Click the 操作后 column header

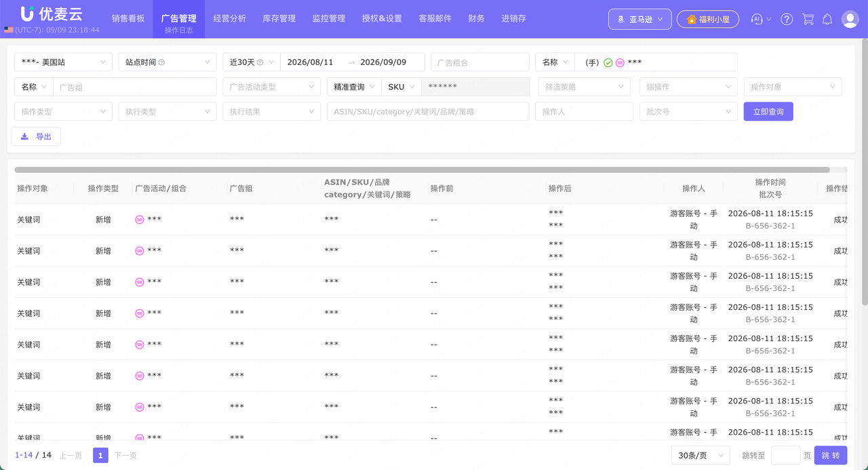coord(560,189)
